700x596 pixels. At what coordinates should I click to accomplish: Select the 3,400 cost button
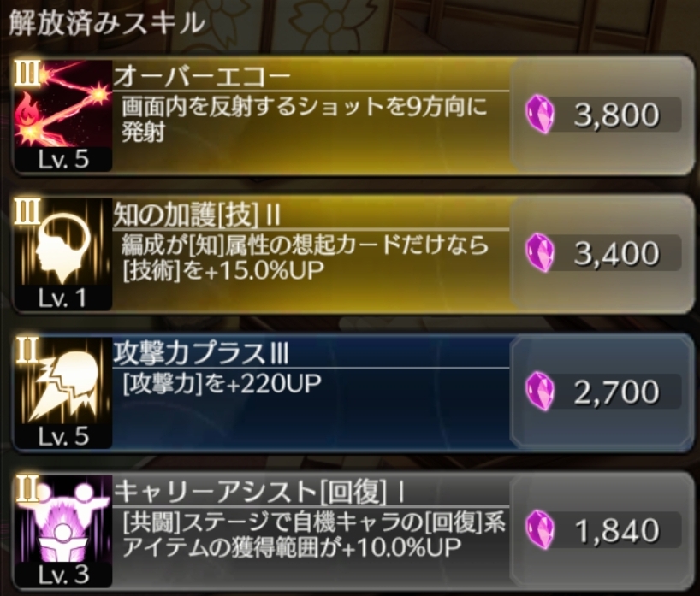pyautogui.click(x=602, y=253)
